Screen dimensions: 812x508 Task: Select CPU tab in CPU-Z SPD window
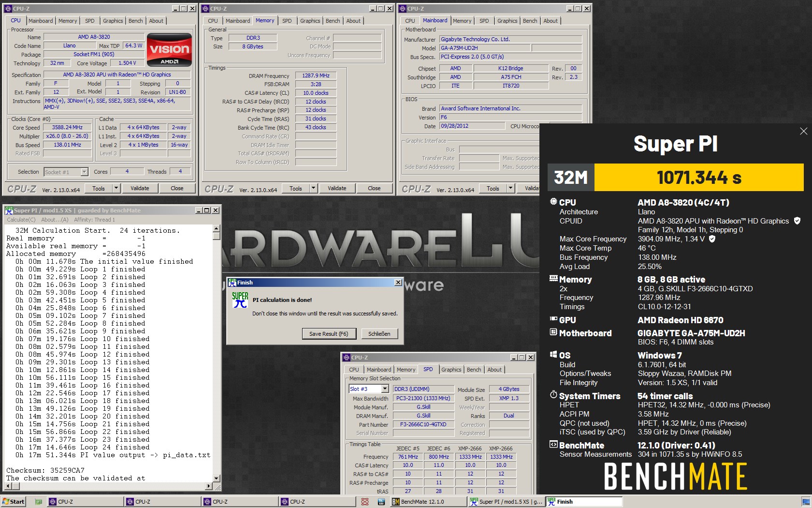point(354,370)
